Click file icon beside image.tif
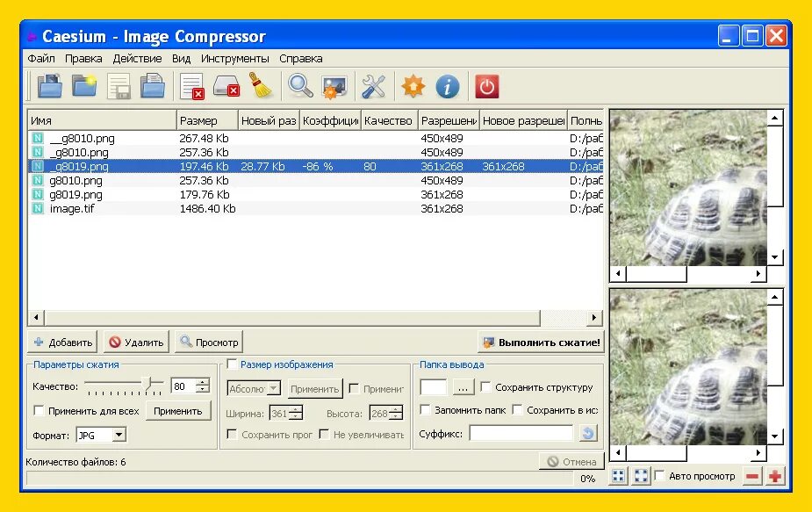The width and height of the screenshot is (812, 512). click(x=38, y=208)
